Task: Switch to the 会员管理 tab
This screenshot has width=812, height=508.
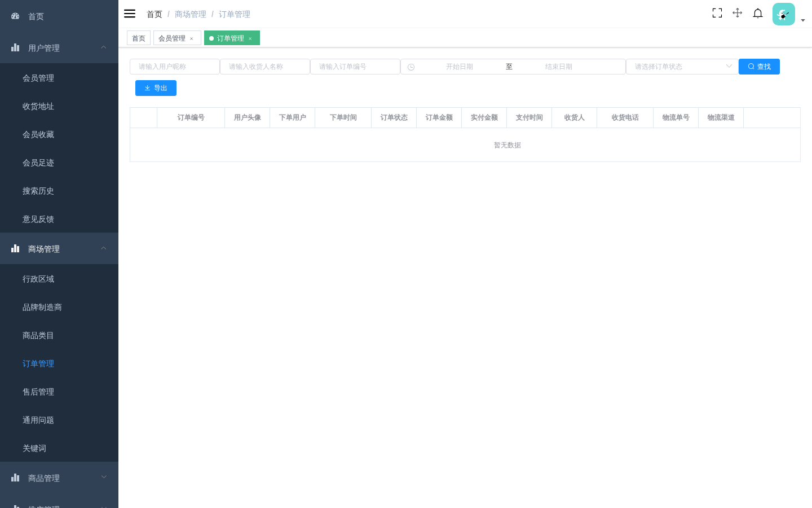Action: 172,38
